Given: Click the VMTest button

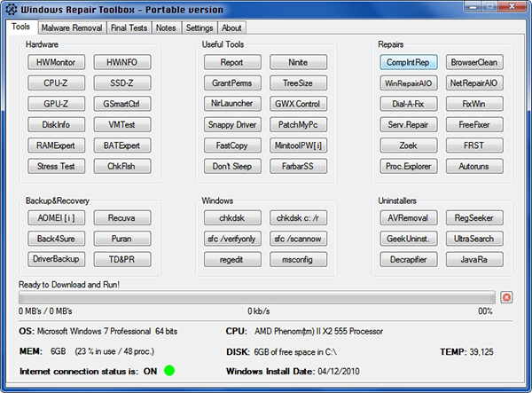Looking at the screenshot, I should point(122,124).
